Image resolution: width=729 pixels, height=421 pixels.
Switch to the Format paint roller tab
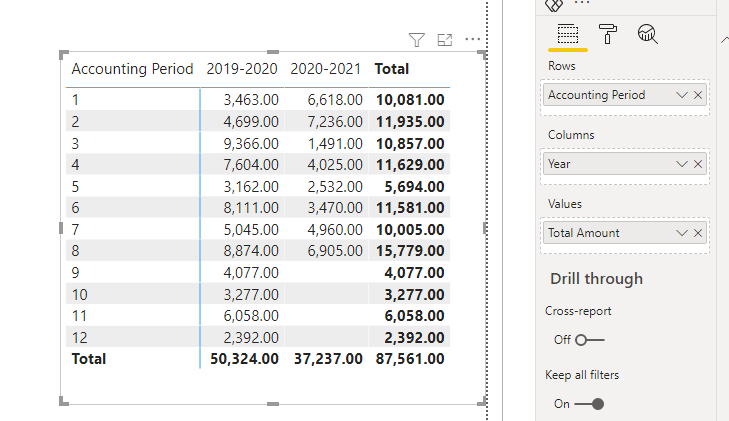607,34
